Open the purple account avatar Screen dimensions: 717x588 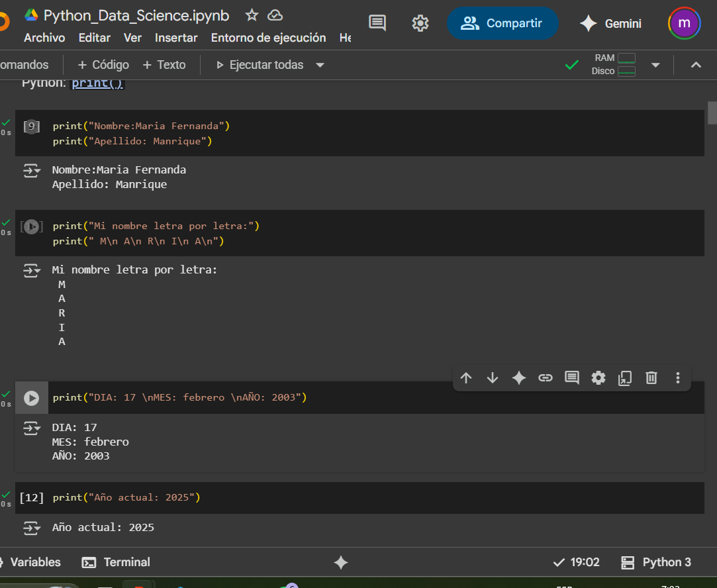click(684, 23)
